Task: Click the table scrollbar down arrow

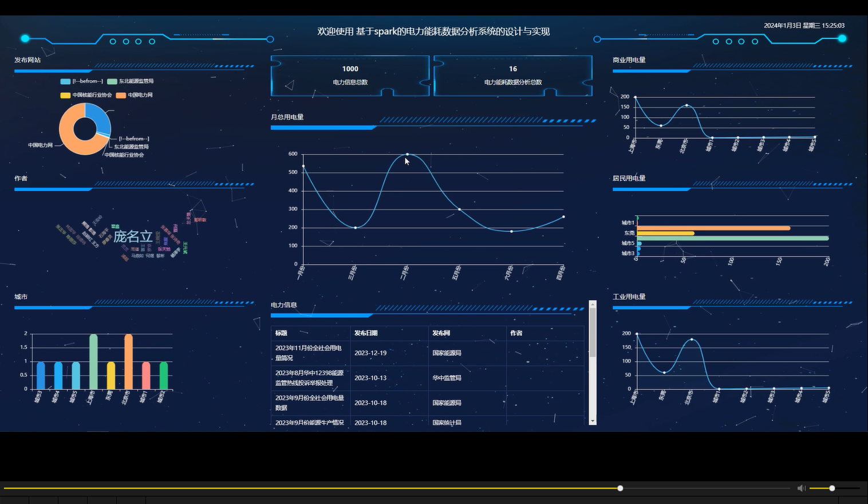Action: pos(593,421)
